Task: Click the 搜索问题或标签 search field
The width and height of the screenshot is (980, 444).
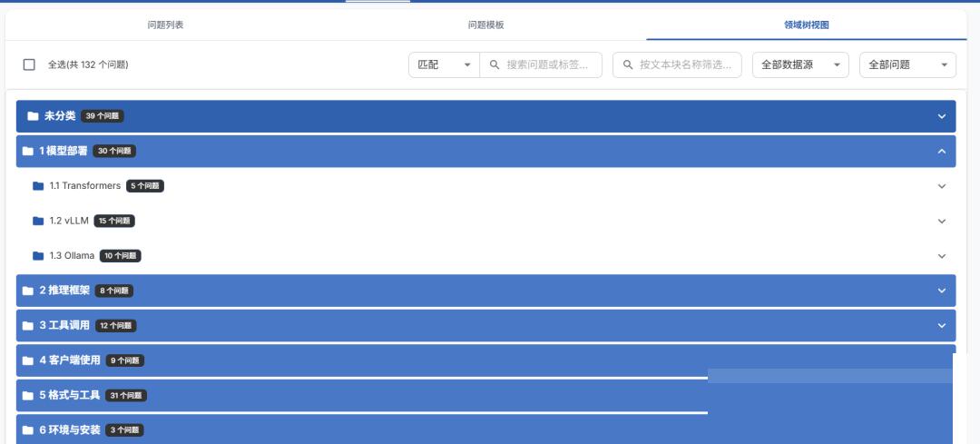Action: click(x=541, y=65)
